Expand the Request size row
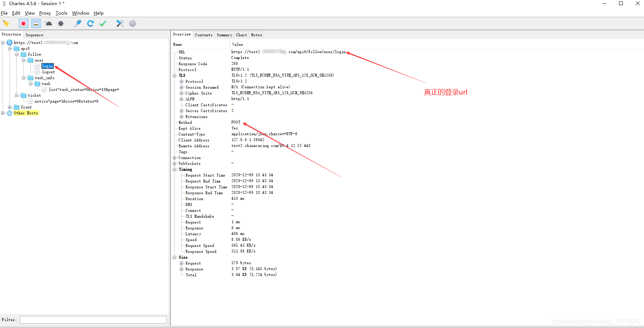 click(181, 263)
